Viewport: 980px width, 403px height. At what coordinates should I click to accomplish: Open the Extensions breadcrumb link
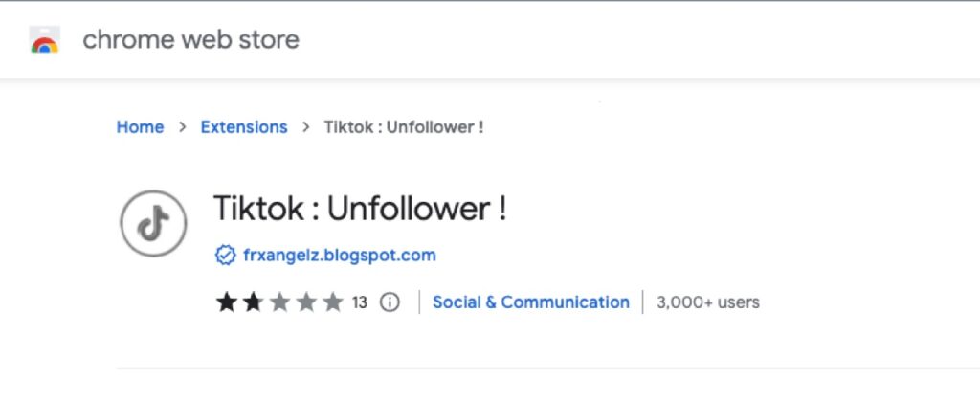[243, 127]
